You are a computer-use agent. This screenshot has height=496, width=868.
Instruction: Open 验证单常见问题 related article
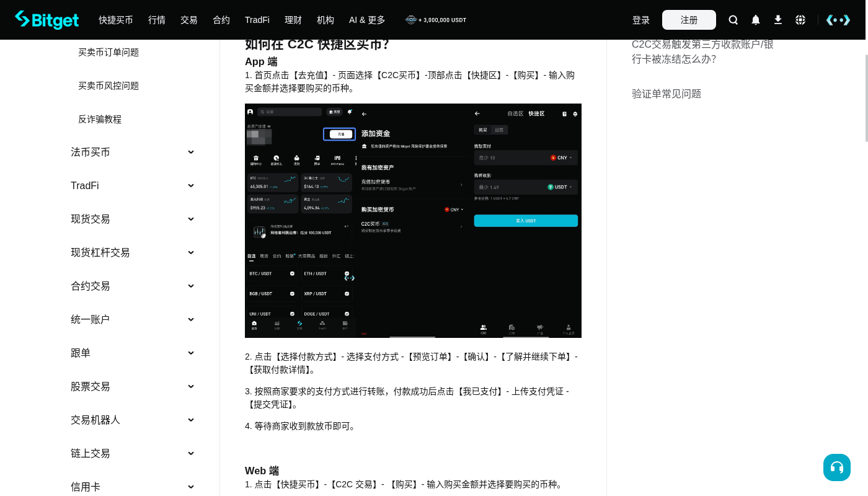coord(666,94)
